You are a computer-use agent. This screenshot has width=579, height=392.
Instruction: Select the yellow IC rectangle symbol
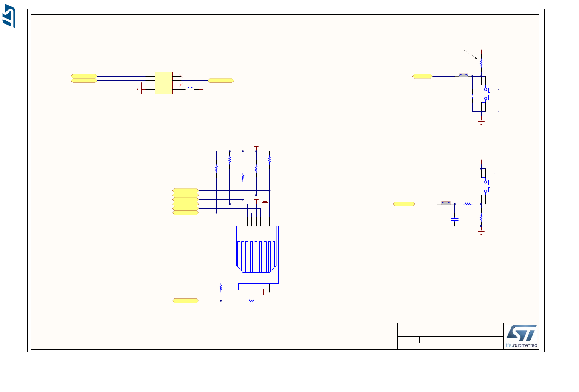[164, 83]
